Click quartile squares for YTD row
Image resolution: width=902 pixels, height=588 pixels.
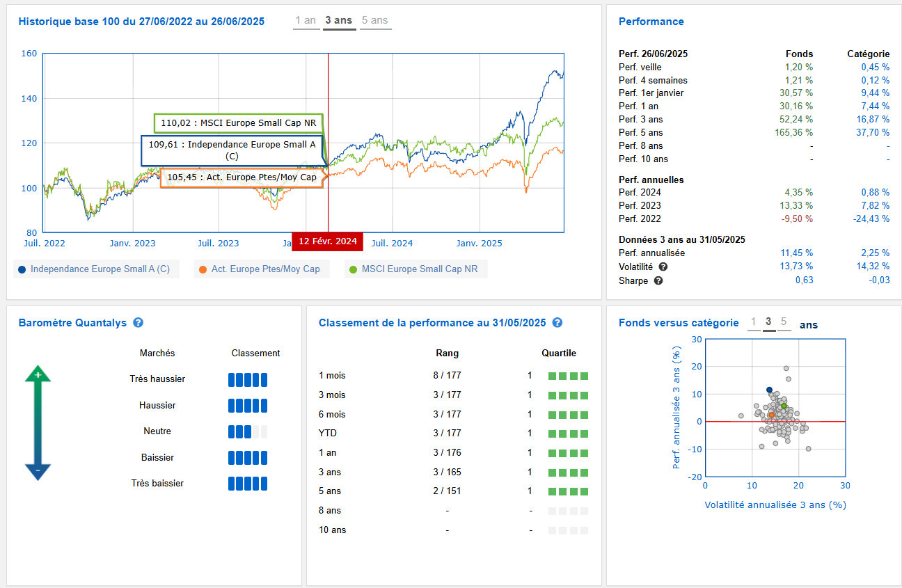[568, 434]
